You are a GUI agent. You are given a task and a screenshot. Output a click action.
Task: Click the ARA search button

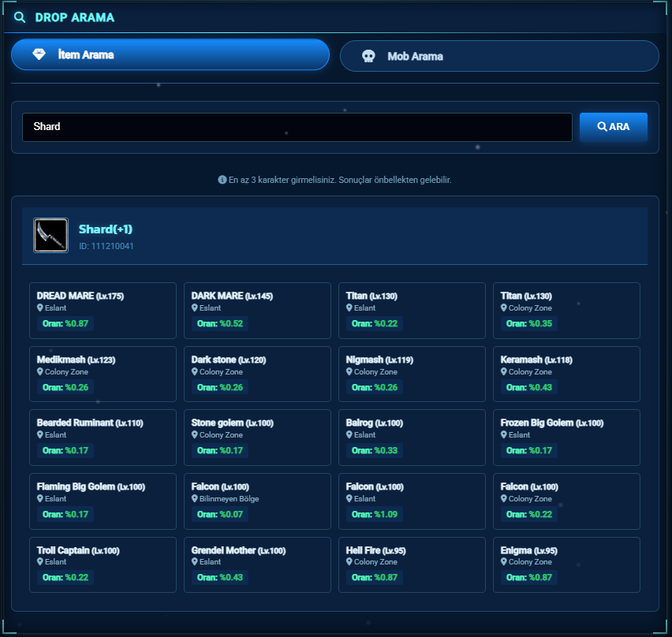[x=614, y=127]
